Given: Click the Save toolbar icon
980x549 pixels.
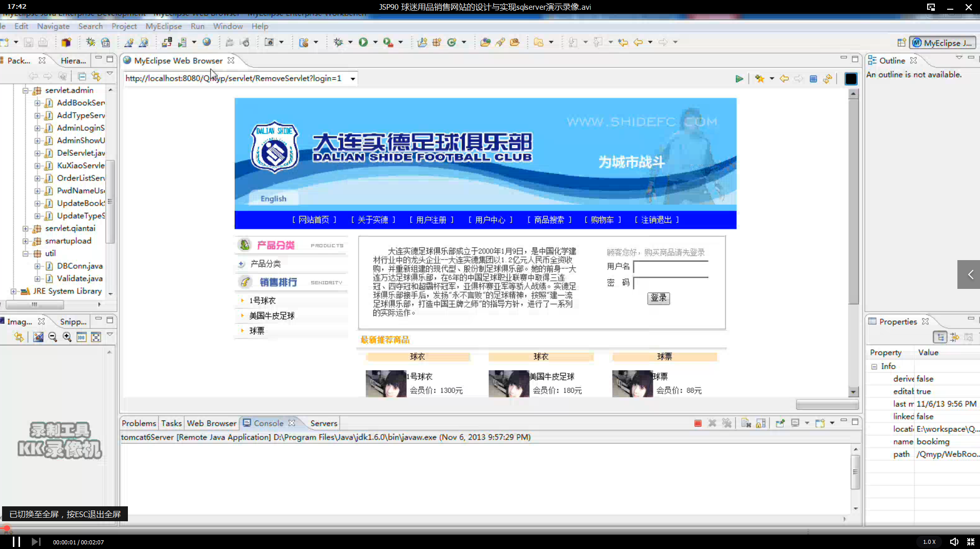Looking at the screenshot, I should point(29,42).
